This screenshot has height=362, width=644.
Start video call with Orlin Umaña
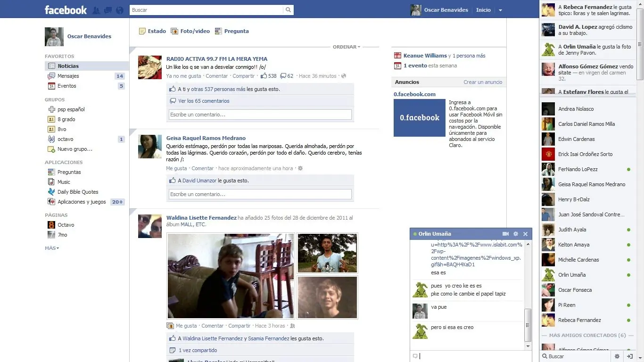506,234
